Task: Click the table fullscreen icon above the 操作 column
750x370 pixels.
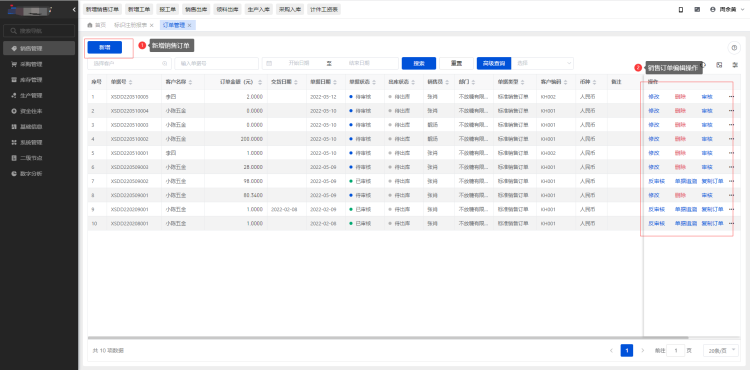Action: [719, 65]
